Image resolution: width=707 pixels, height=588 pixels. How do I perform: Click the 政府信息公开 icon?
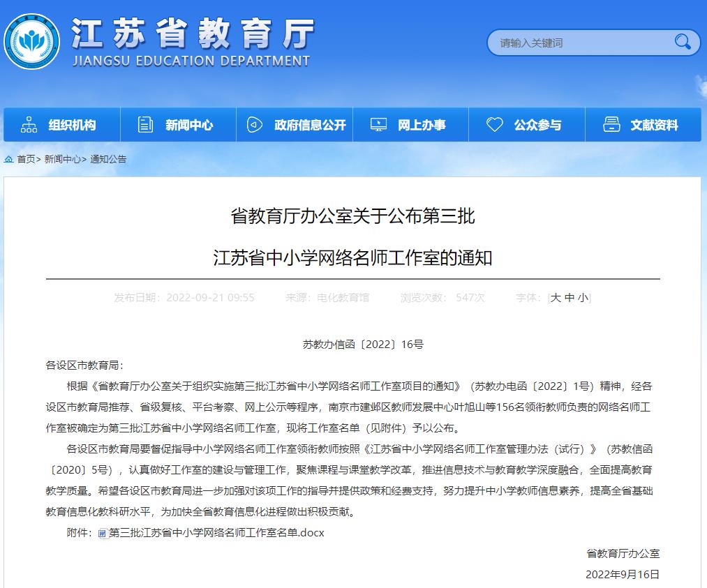(255, 125)
